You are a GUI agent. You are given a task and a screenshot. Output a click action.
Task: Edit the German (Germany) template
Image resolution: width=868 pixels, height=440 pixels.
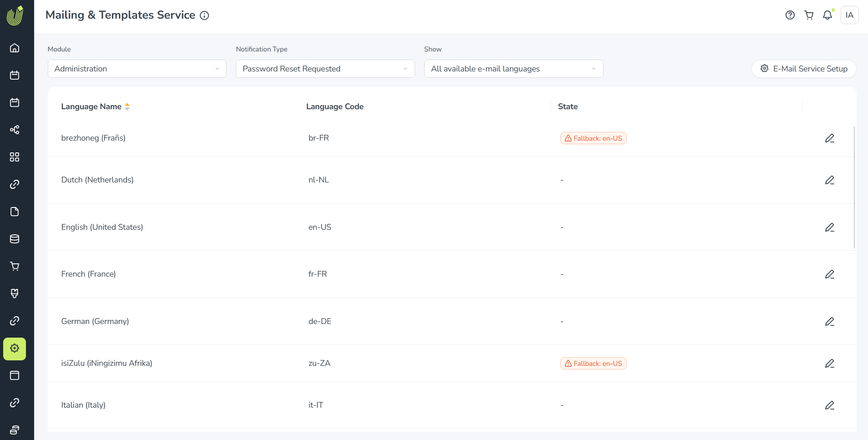click(x=829, y=322)
